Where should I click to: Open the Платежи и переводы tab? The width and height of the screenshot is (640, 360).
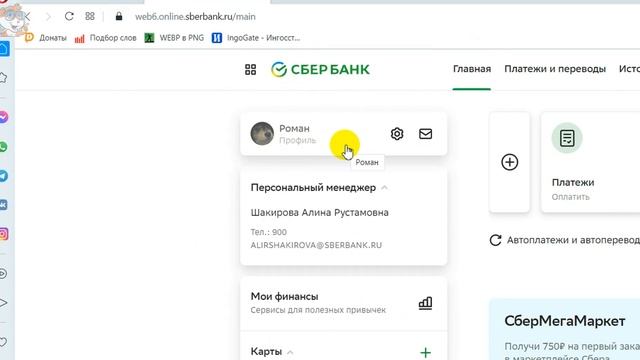click(555, 69)
